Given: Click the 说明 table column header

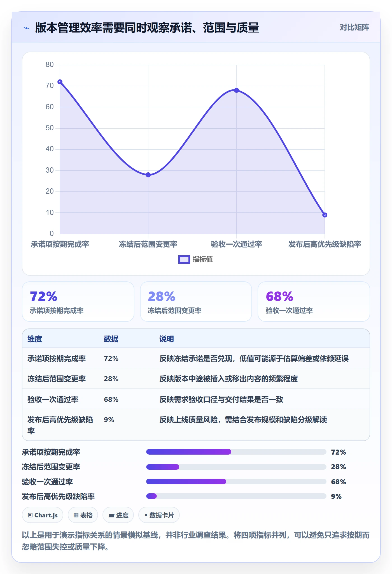Looking at the screenshot, I should tap(167, 339).
